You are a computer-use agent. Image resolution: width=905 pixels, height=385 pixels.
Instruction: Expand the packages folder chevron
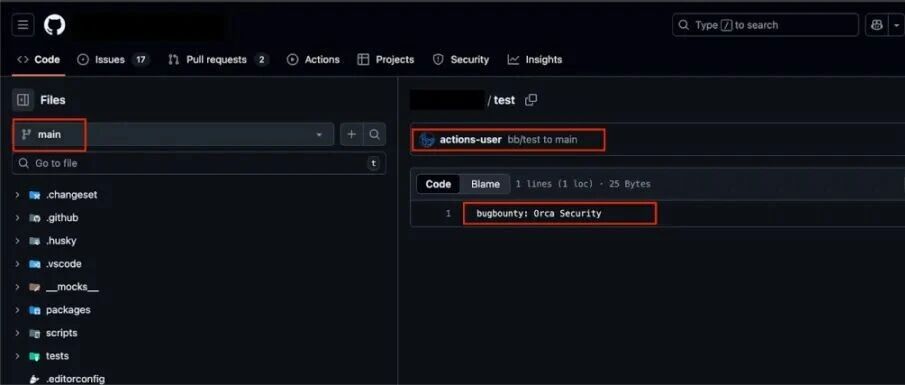(17, 310)
